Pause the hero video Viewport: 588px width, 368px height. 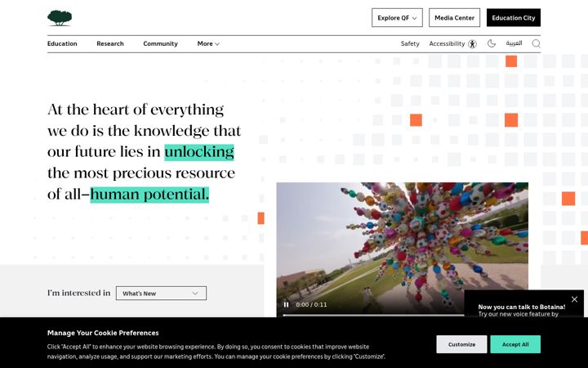coord(286,304)
